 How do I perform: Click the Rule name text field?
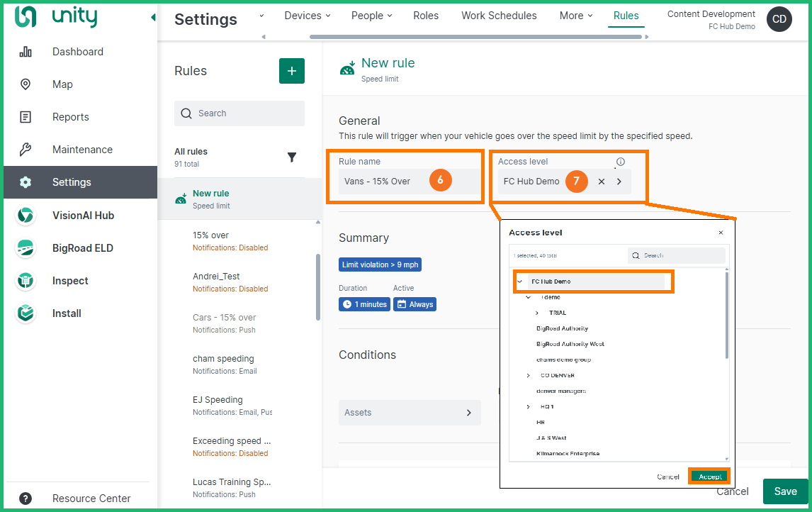click(x=383, y=182)
